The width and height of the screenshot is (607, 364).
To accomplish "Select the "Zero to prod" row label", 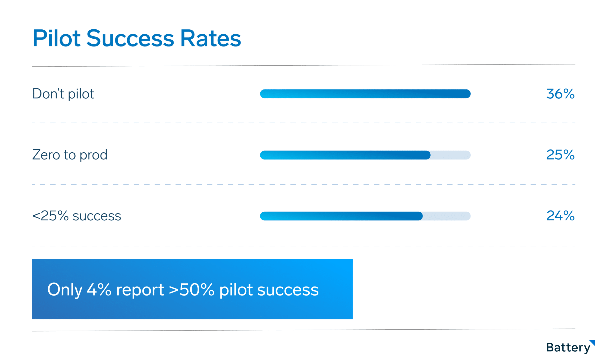I will (70, 155).
